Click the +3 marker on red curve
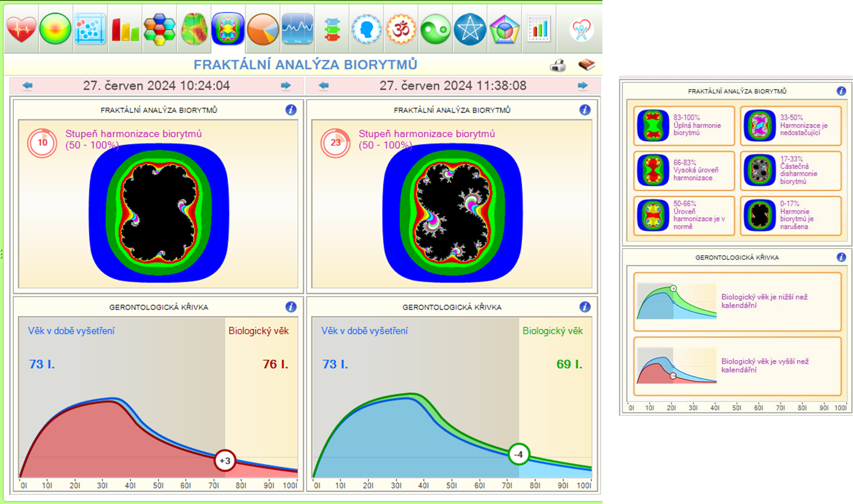Screen dimensions: 853x504 coord(225,461)
